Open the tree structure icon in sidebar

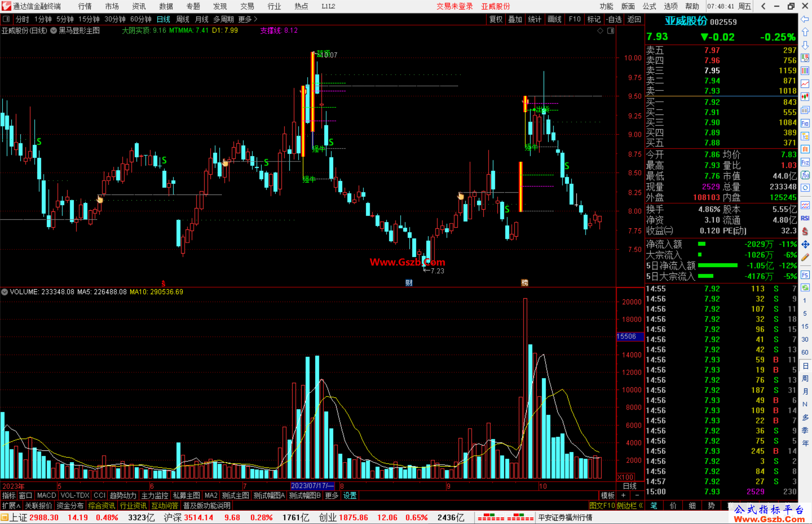[x=805, y=136]
